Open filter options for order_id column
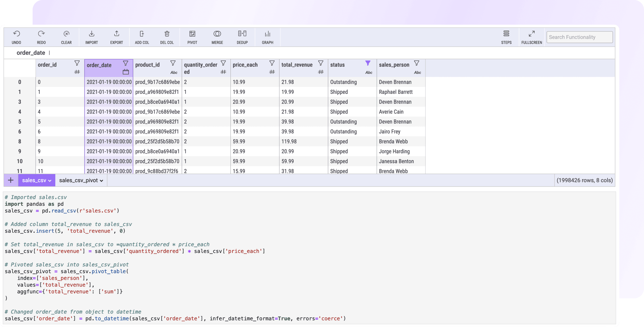Screen dimensions: 644x327 (x=77, y=63)
